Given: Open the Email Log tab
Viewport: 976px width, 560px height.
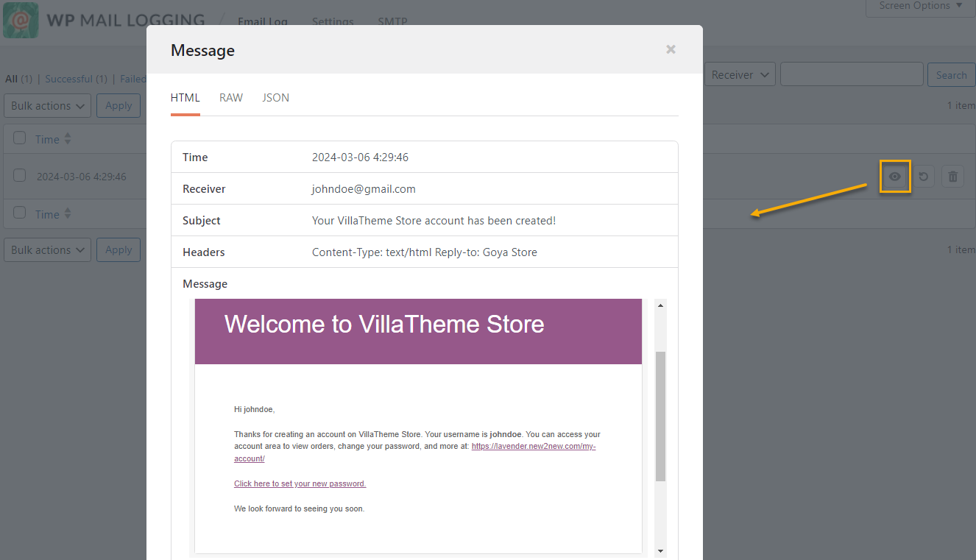Looking at the screenshot, I should 263,21.
